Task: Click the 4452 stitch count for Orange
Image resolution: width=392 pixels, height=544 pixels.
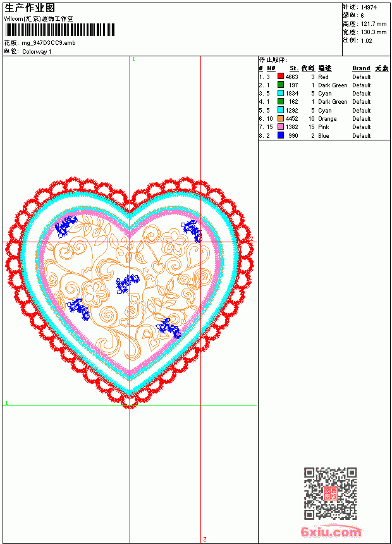Action: pyautogui.click(x=291, y=119)
